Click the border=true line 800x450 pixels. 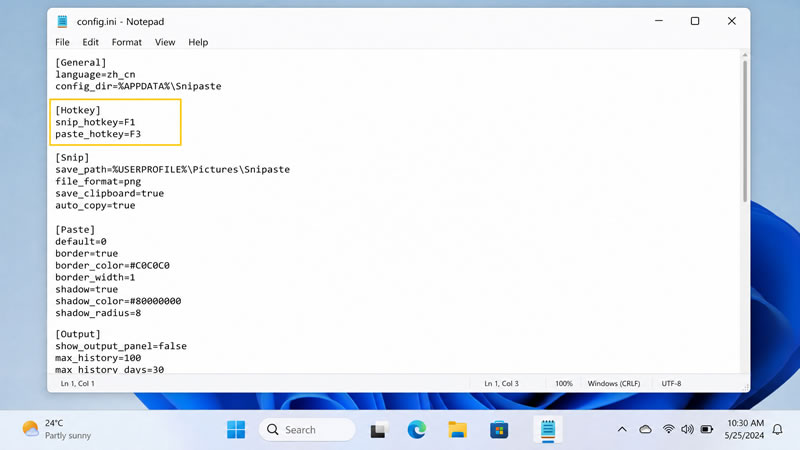coord(86,254)
